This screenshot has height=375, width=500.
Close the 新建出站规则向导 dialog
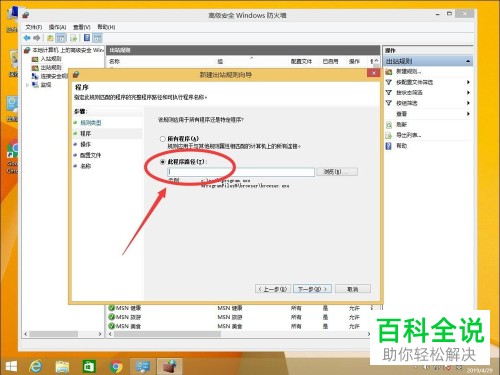tap(374, 73)
